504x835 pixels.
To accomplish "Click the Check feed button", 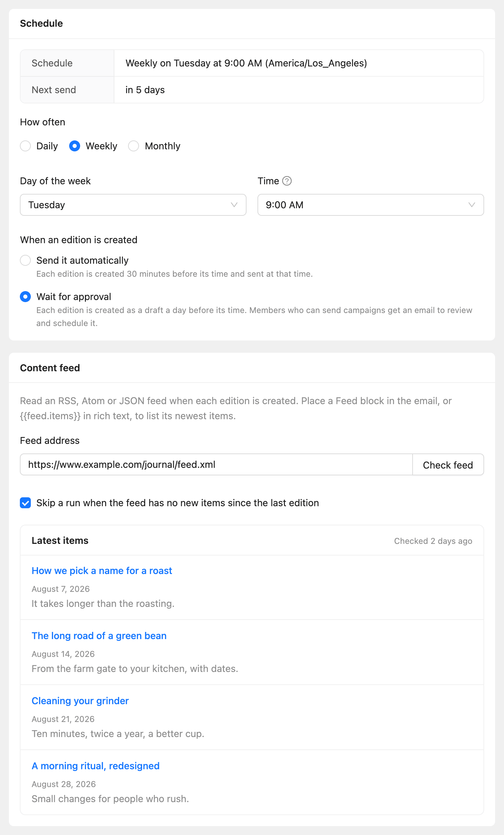I will coord(448,465).
